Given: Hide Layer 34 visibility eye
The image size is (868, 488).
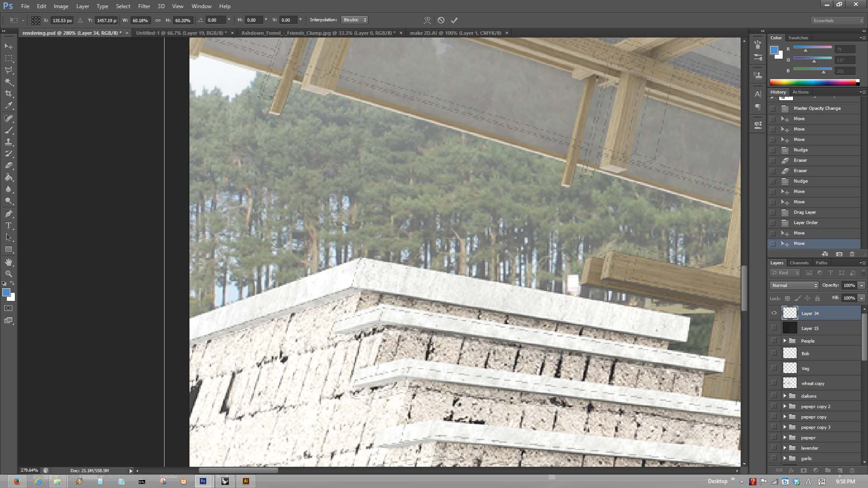Looking at the screenshot, I should coord(774,313).
